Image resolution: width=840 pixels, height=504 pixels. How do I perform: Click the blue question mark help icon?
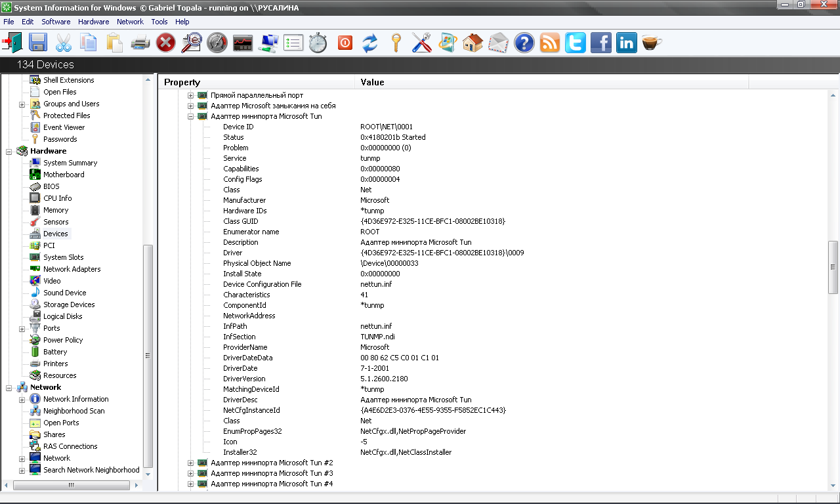524,43
